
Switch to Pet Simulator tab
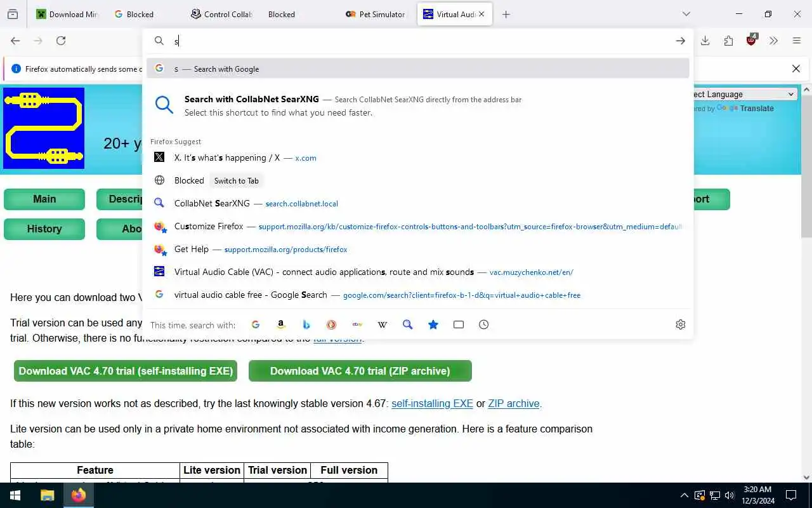[377, 14]
